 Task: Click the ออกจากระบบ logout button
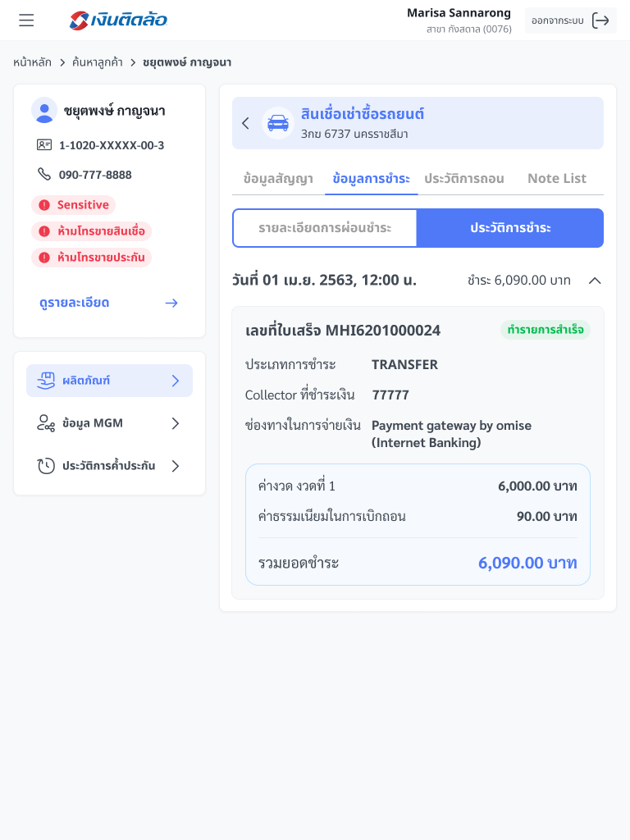570,21
